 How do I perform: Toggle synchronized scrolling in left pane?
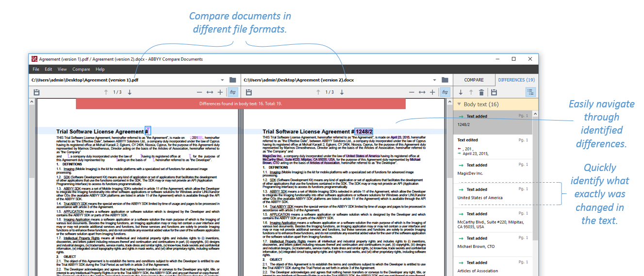click(x=232, y=92)
